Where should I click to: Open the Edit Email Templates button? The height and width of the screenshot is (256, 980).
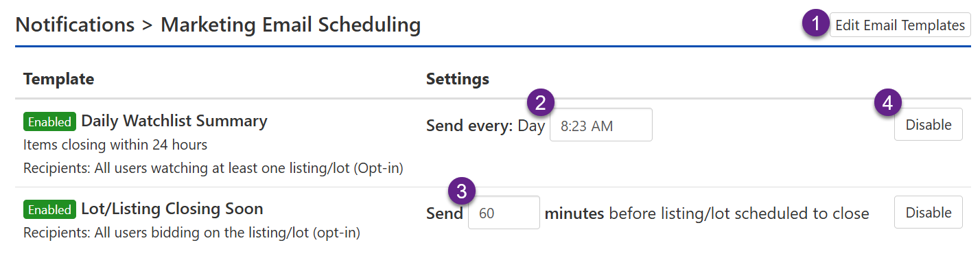click(x=900, y=25)
